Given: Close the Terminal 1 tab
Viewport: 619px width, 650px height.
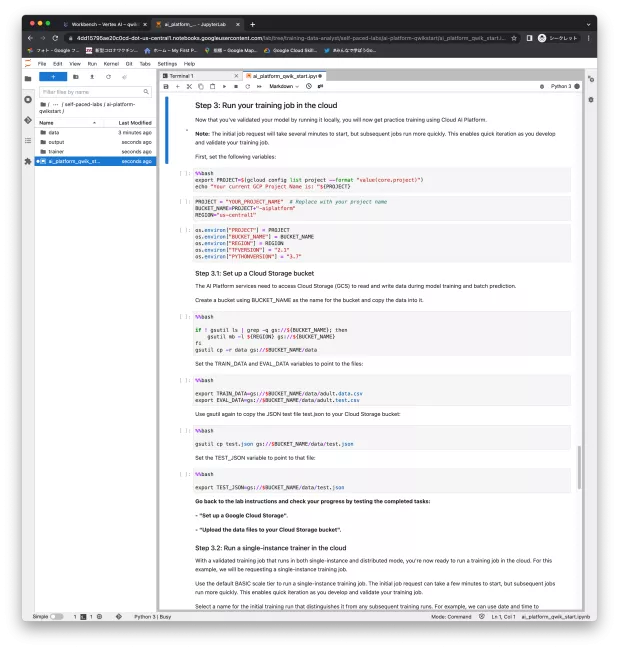Looking at the screenshot, I should click(x=236, y=76).
